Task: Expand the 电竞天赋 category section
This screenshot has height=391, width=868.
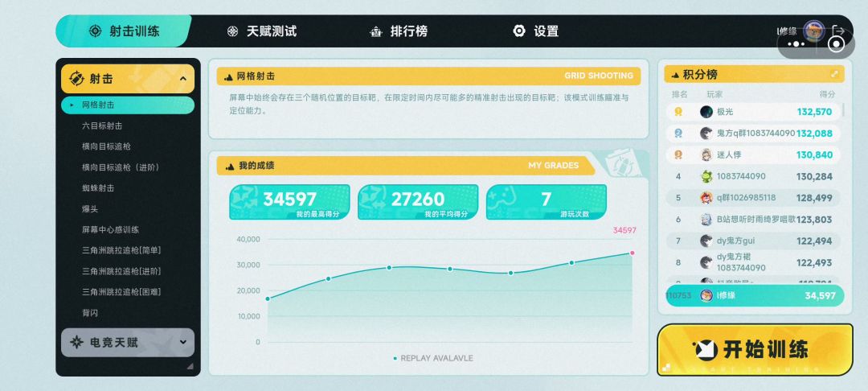Action: pos(183,343)
